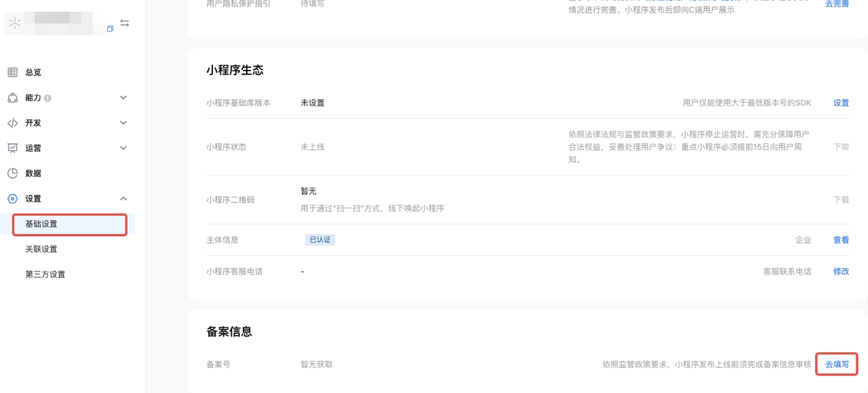Click the 运营 operations chart icon
The image size is (868, 393).
12,148
